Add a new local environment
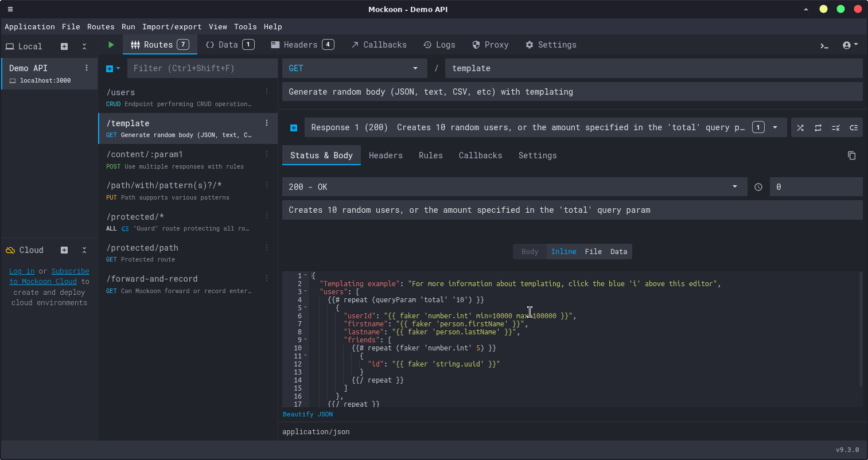The height and width of the screenshot is (460, 868). tap(64, 46)
